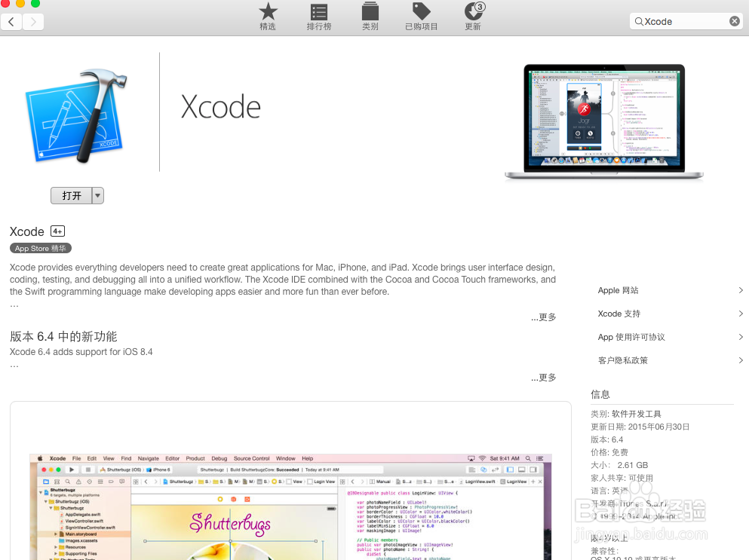Click the 更新日期: 2015年06月30日 line
The width and height of the screenshot is (749, 560).
click(640, 427)
